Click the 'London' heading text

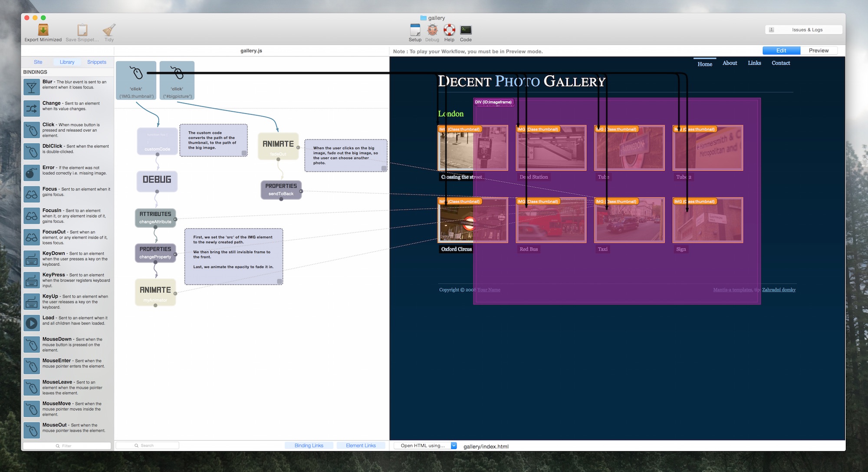451,114
